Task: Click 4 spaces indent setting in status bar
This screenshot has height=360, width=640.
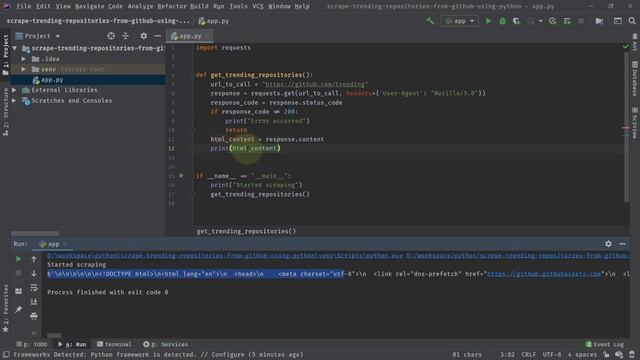Action: point(582,355)
